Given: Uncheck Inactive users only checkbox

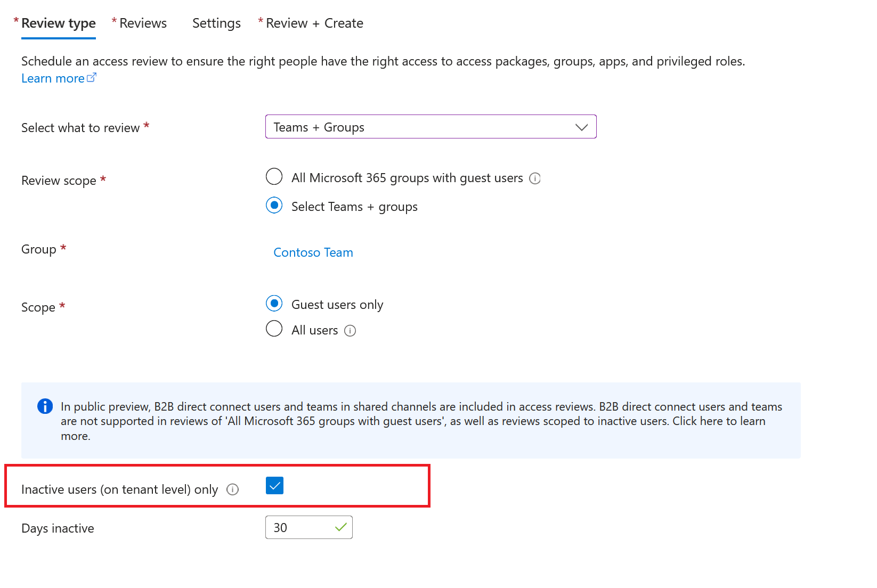Looking at the screenshot, I should coord(274,486).
